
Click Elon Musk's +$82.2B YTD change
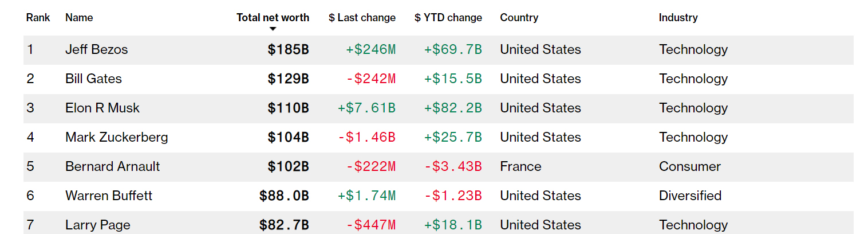(x=453, y=108)
